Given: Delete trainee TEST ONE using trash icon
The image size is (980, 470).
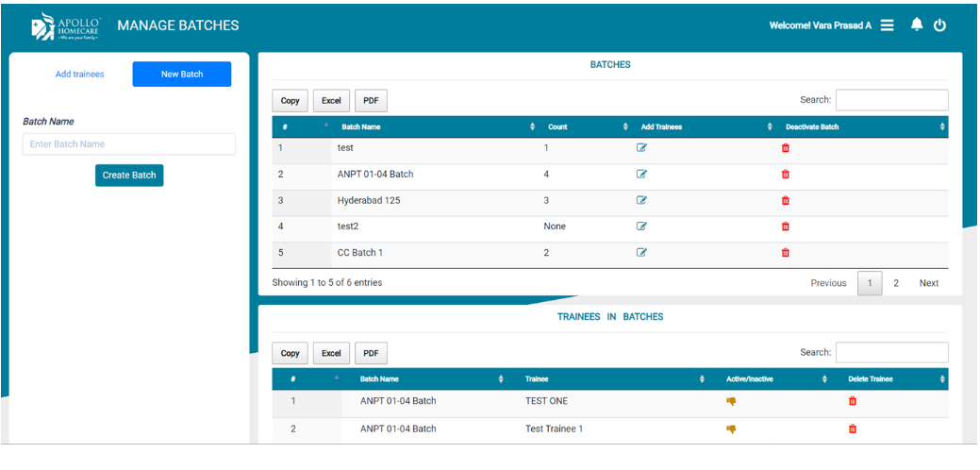Looking at the screenshot, I should pos(853,401).
